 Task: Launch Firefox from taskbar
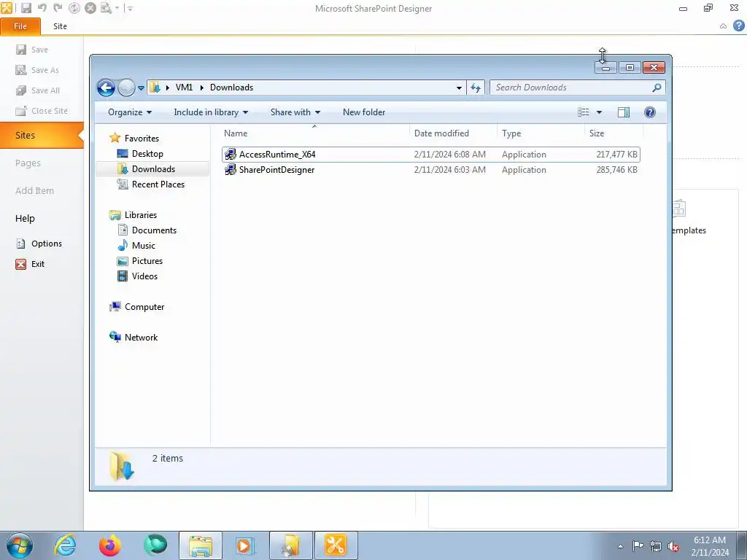(110, 545)
